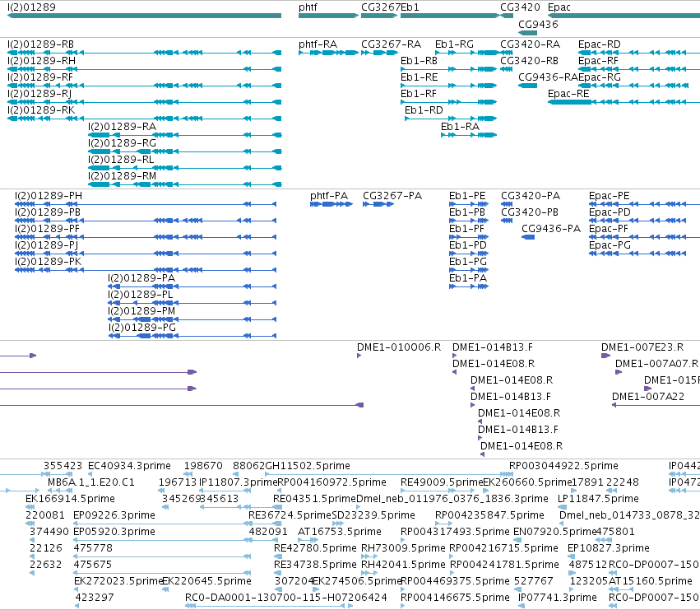Click transcript label l(2)01289-RH
700x610 pixels.
[41, 61]
